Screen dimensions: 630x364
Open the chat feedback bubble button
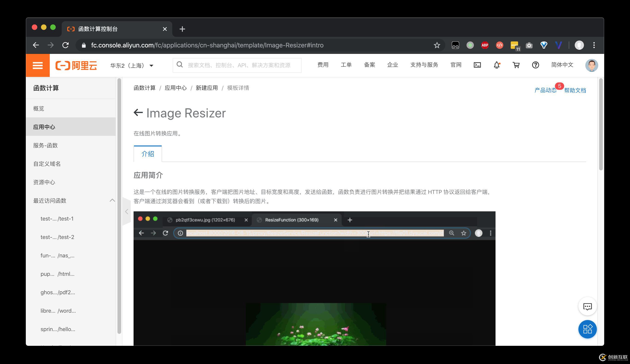587,306
